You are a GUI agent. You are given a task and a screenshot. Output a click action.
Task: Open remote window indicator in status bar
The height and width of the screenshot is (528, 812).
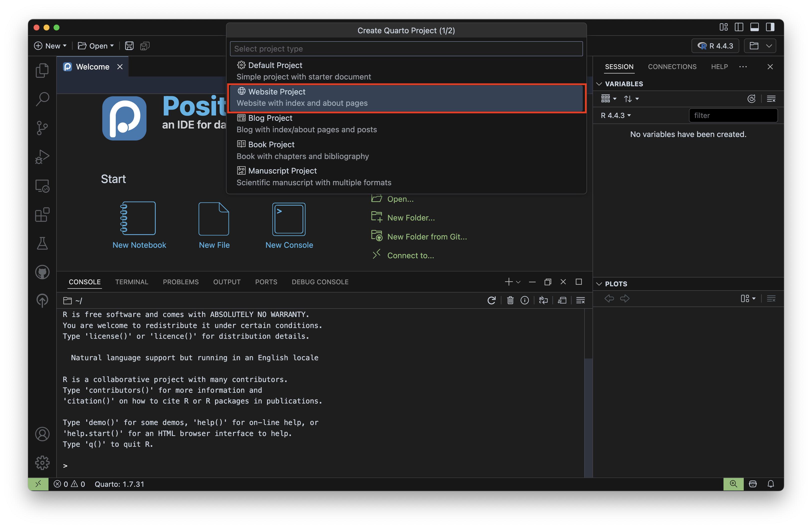coord(38,484)
